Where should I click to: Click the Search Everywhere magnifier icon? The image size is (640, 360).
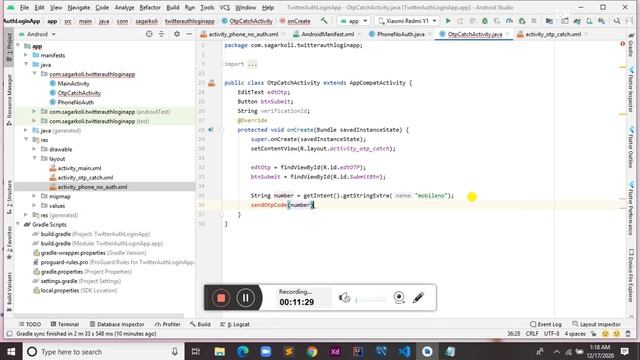[617, 21]
